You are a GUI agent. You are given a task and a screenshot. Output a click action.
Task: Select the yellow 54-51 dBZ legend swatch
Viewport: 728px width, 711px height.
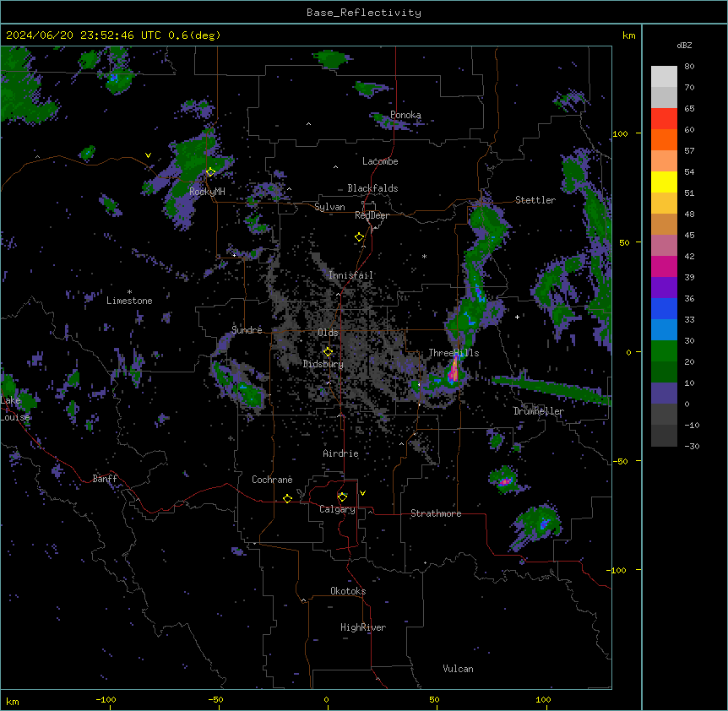coord(664,182)
